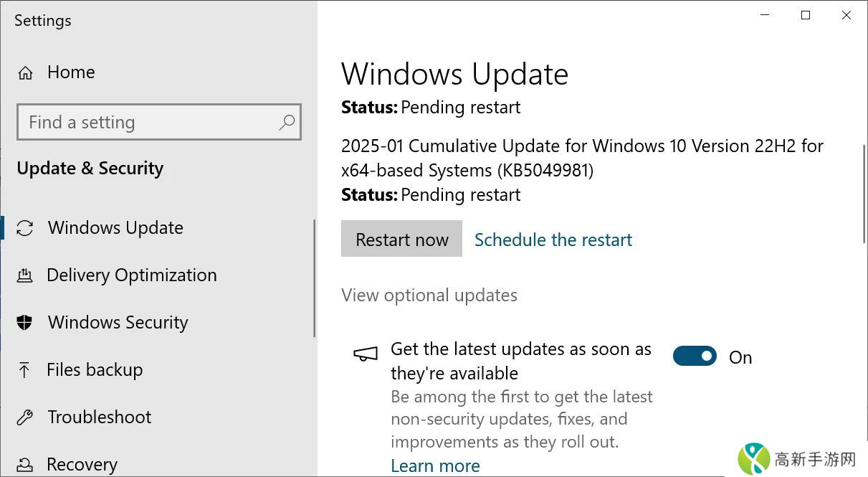Select the Windows Update sync icon
868x477 pixels.
pos(25,228)
